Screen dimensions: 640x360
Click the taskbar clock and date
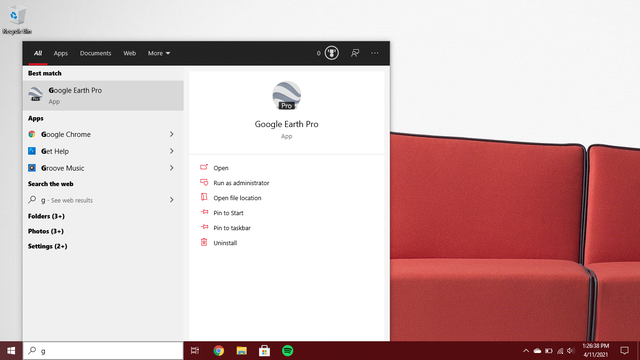[596, 351]
